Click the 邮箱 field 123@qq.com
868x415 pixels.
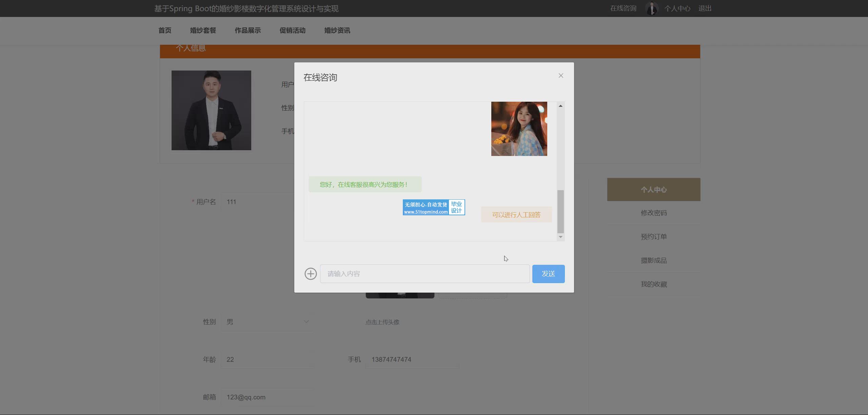pyautogui.click(x=267, y=397)
